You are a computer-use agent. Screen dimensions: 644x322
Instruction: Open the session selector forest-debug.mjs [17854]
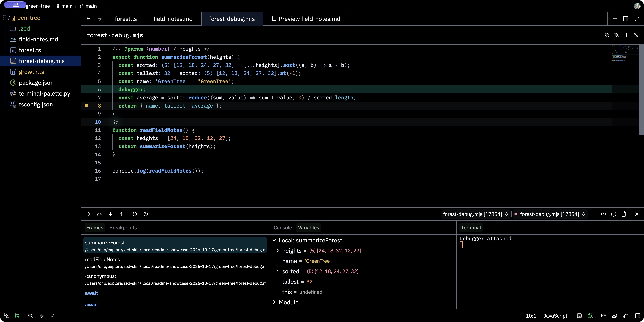coord(476,214)
